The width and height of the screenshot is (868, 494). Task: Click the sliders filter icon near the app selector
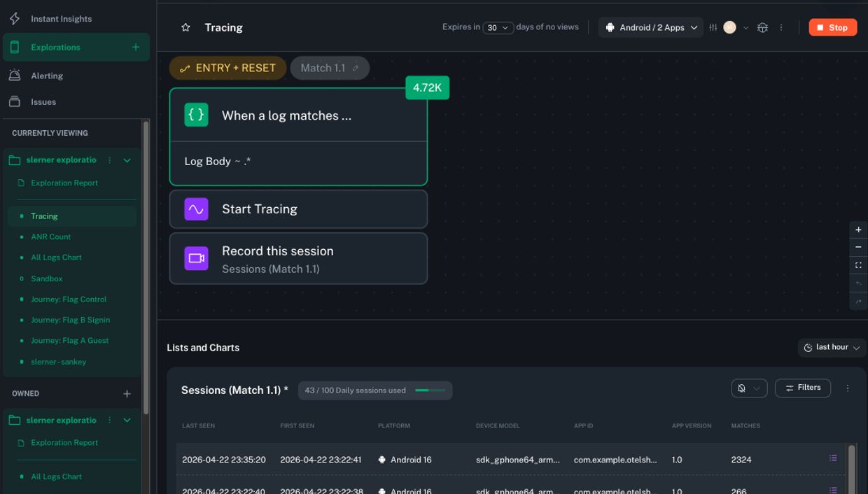point(713,27)
